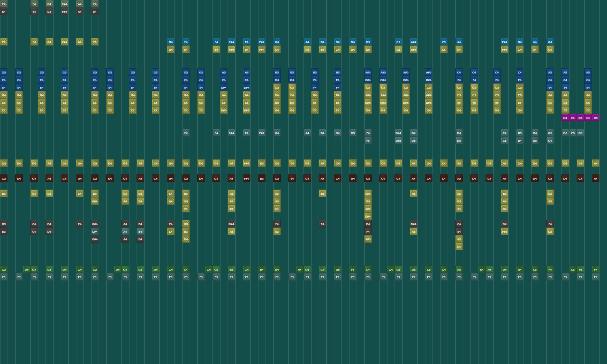The image size is (607, 364).
Task: Select the dark red F#4 note
Action: 247,178
